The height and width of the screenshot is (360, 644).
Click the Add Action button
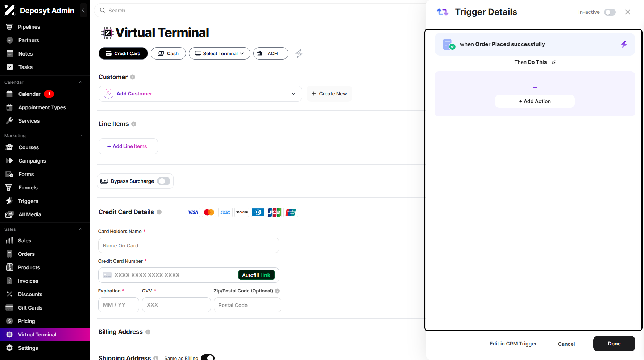tap(535, 101)
